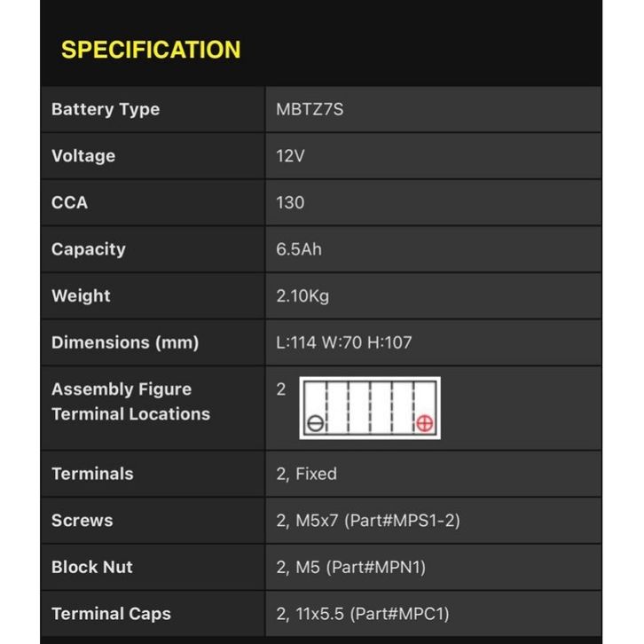Select the MBTZ7S battery type value
644x644 pixels.
310,110
